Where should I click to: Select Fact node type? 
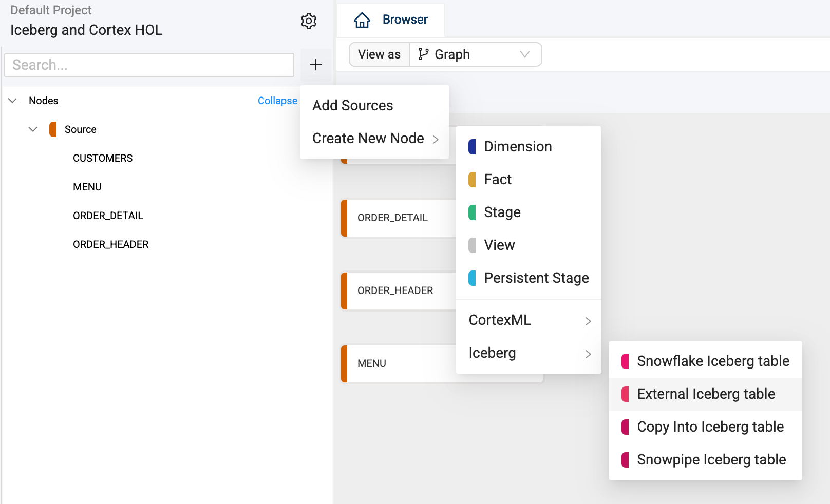[x=529, y=180]
